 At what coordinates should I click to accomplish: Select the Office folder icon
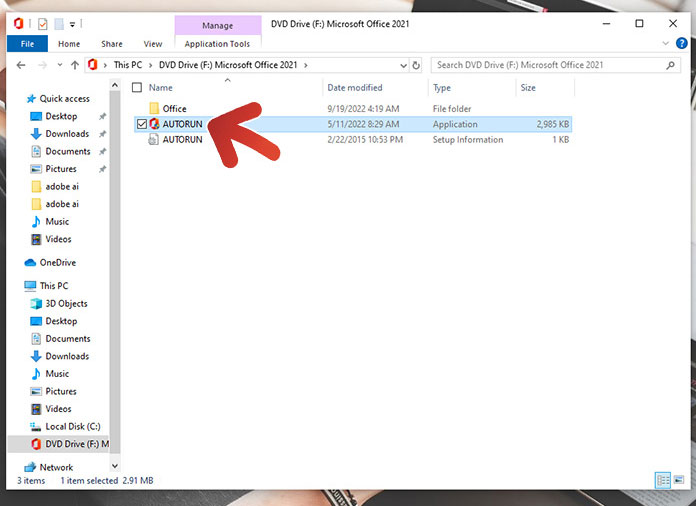(x=154, y=108)
